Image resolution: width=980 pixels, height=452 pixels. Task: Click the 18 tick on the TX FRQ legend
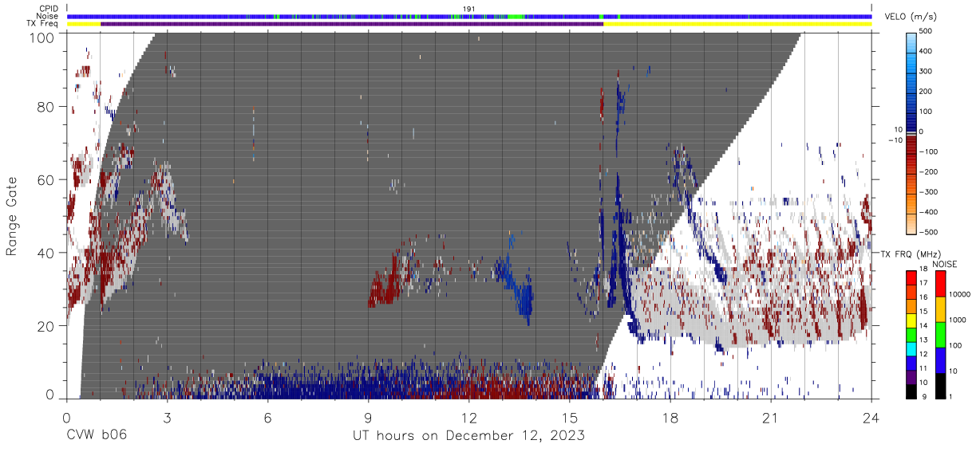(x=923, y=269)
